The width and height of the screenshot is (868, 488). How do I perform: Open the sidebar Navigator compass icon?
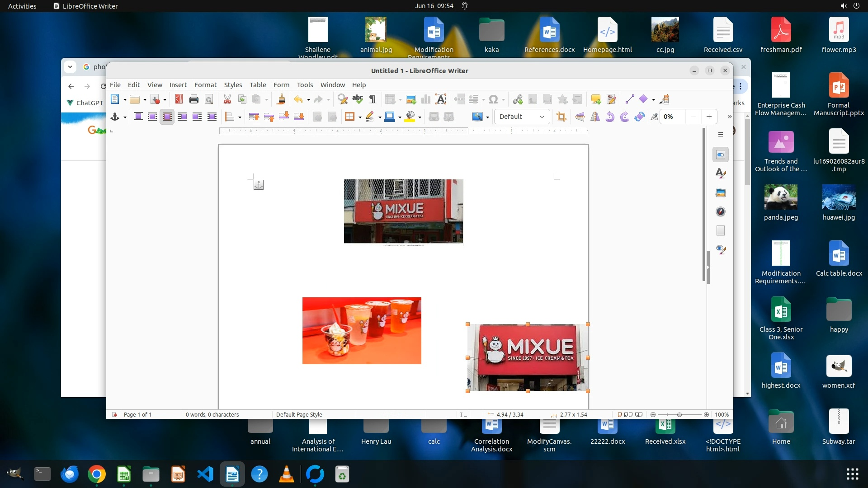click(721, 211)
